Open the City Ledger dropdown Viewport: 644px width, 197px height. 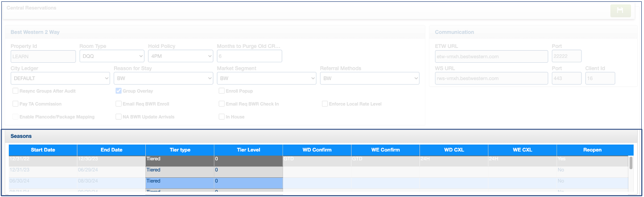click(x=60, y=78)
